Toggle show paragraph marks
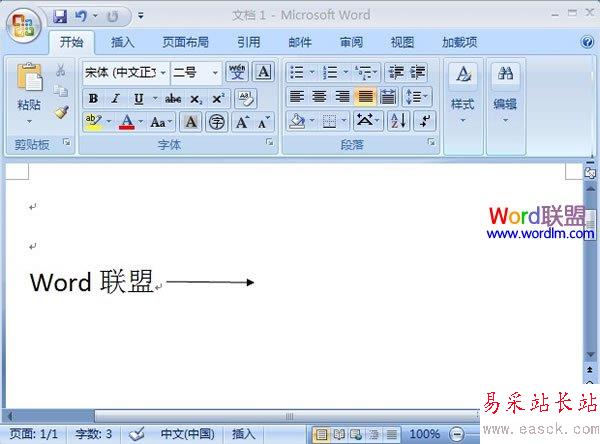Screen dimensions: 600x444 425,121
